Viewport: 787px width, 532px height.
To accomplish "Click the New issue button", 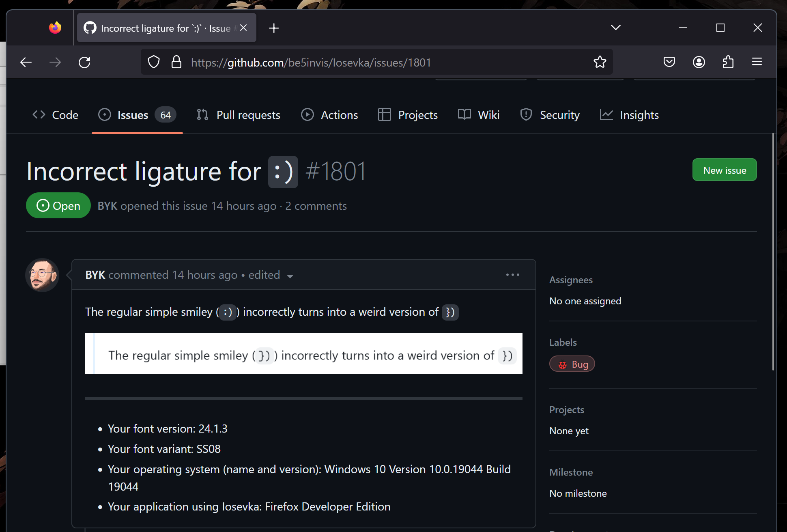I will (724, 170).
